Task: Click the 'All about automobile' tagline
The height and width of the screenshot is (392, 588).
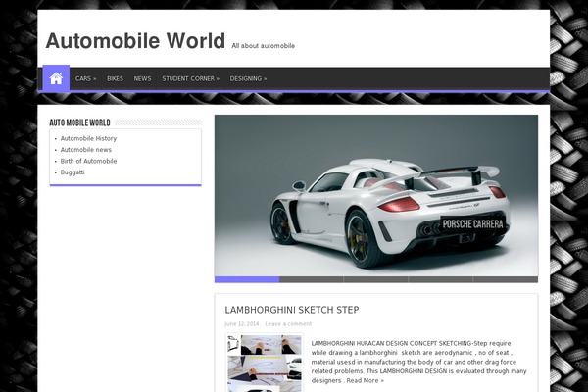Action: 264,46
